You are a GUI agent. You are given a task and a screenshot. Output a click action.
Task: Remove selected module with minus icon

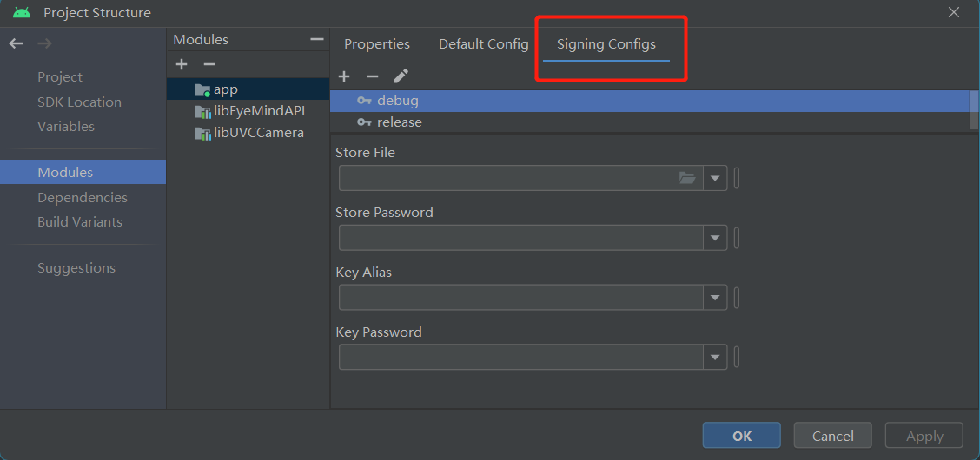pyautogui.click(x=209, y=65)
